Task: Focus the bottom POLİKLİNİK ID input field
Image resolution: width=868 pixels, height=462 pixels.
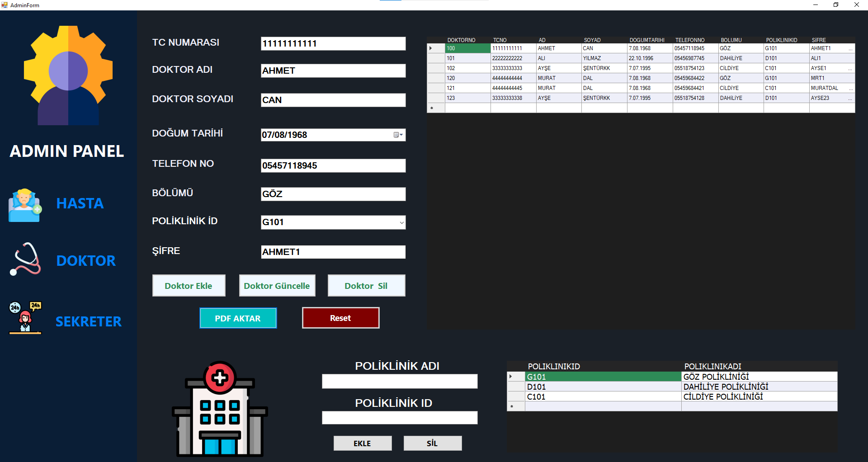Action: click(400, 418)
